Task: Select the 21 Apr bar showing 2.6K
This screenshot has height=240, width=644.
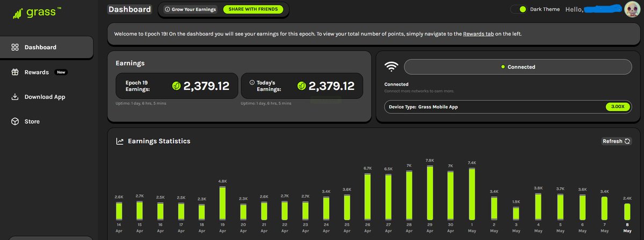Action: tap(264, 211)
